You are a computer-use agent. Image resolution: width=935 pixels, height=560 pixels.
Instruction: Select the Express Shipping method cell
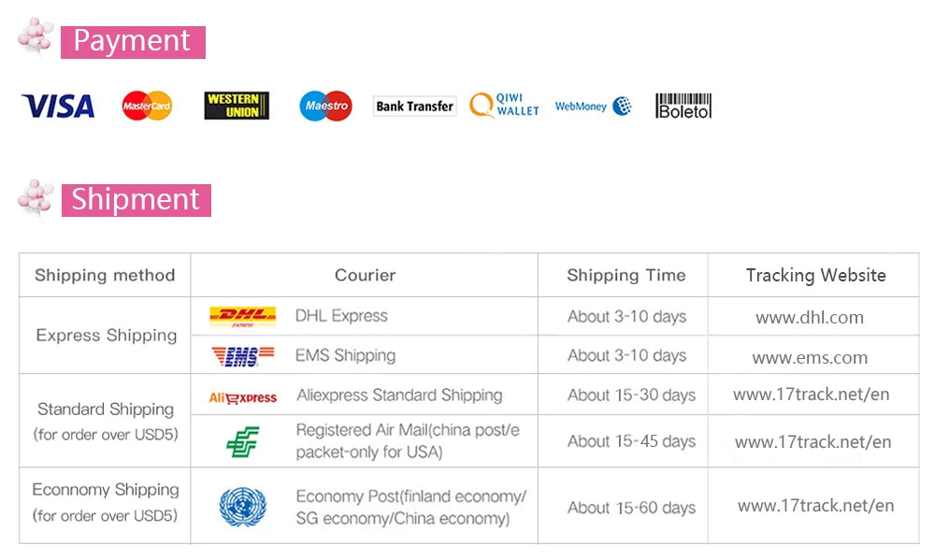click(106, 336)
